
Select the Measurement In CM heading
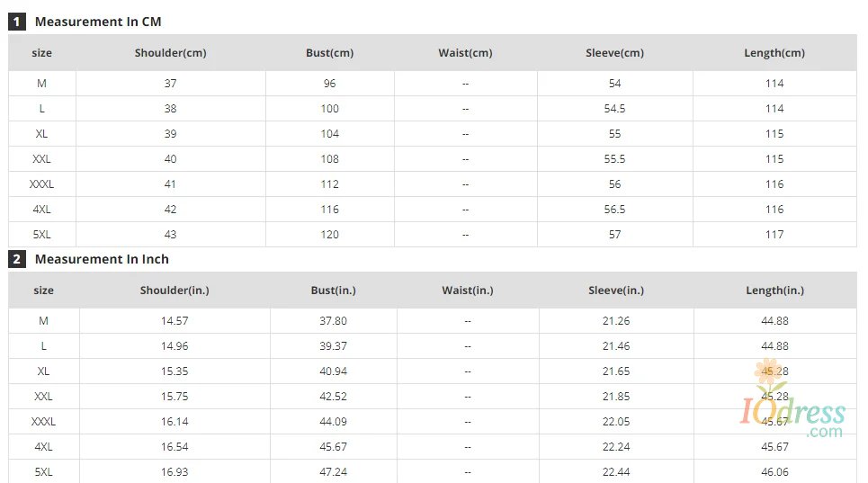98,22
